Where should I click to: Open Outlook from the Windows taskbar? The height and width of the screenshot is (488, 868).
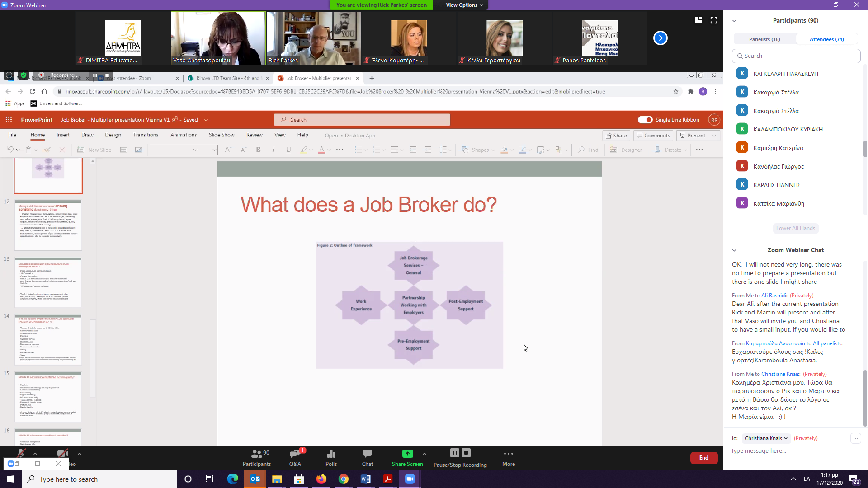point(255,479)
